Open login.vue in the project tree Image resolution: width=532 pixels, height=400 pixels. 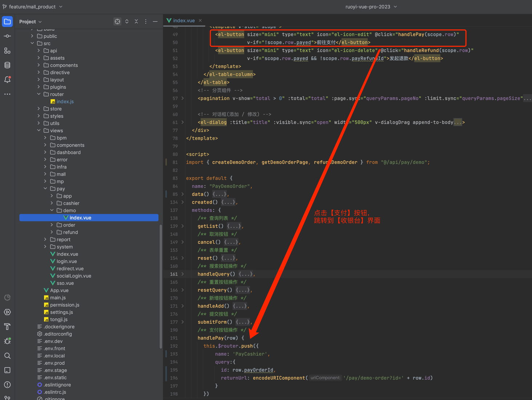(66, 261)
